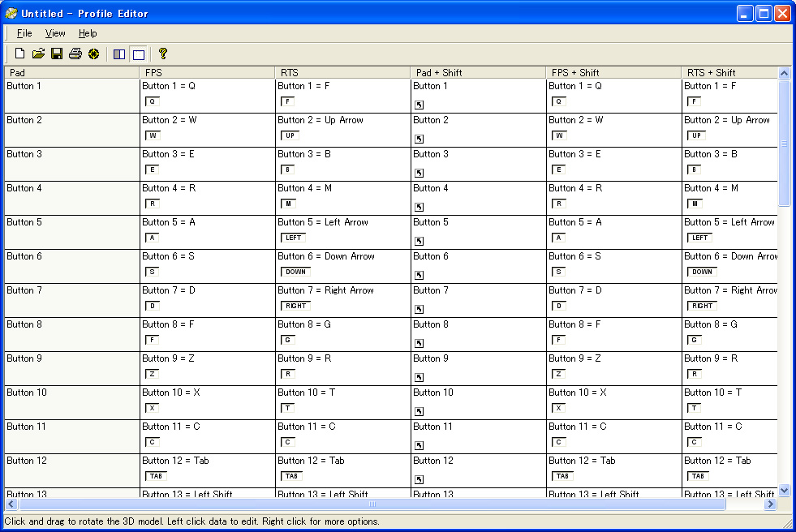Click the LEFT key icon in RTS + Shift Button 5
Screen dimensions: 796x532
[x=700, y=238]
